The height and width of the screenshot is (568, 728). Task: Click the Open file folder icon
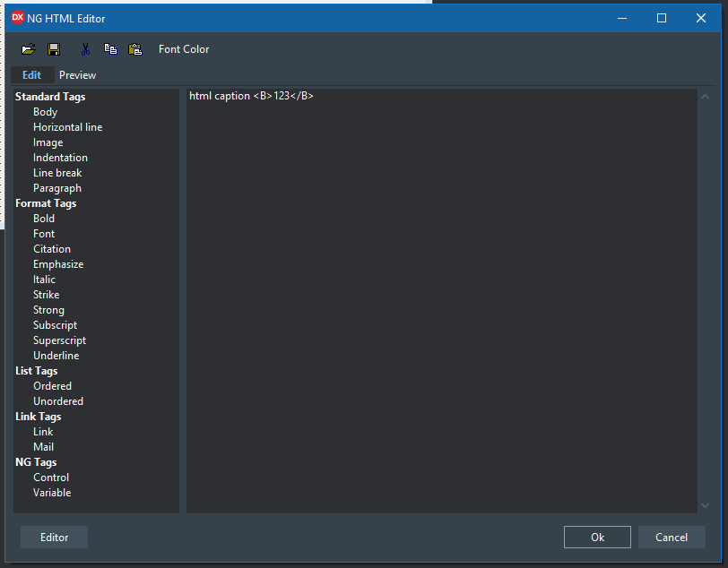click(29, 49)
